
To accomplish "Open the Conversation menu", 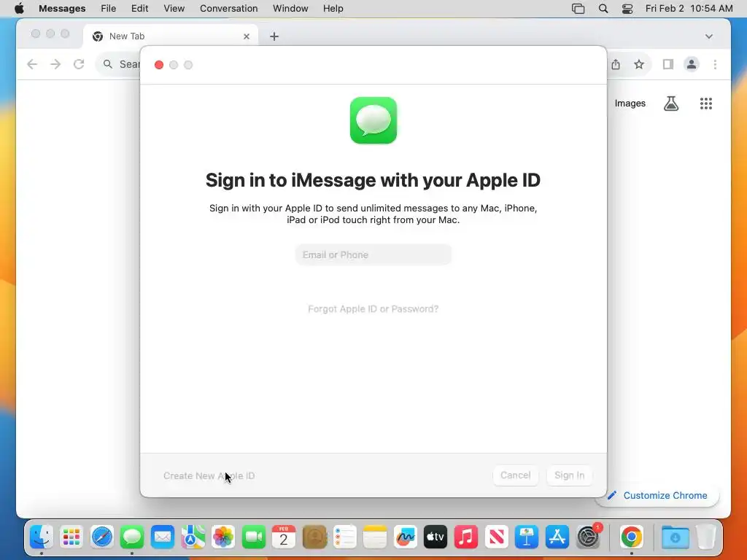I will pyautogui.click(x=228, y=8).
